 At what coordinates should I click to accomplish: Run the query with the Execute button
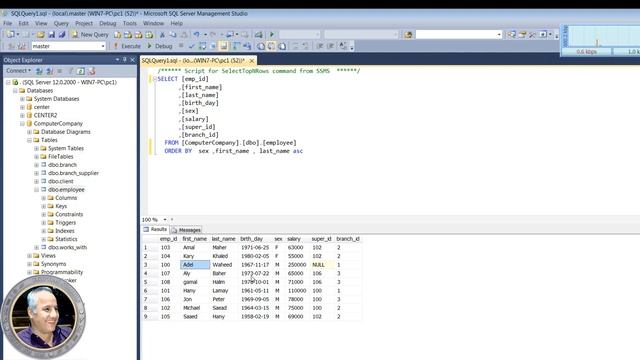pyautogui.click(x=127, y=46)
